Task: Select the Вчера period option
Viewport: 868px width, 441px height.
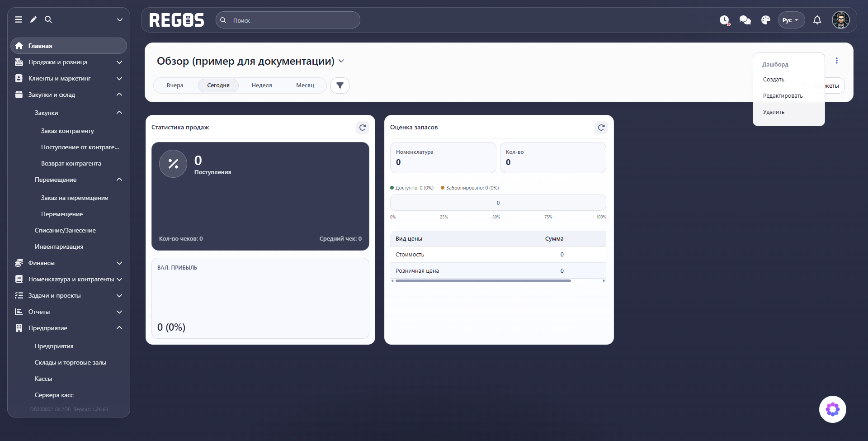Action: pos(175,85)
